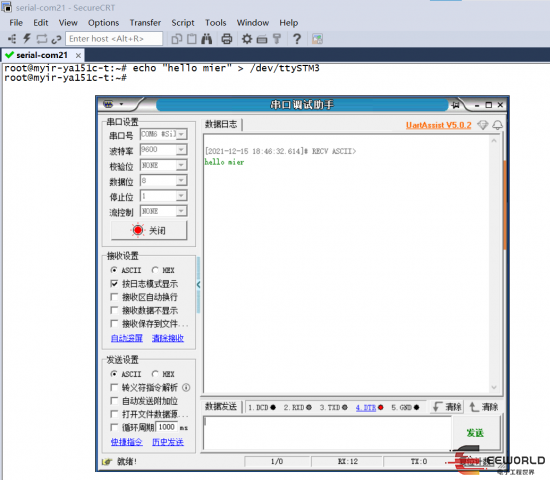
Task: Collapse the left settings panel arrow
Action: tap(199, 285)
